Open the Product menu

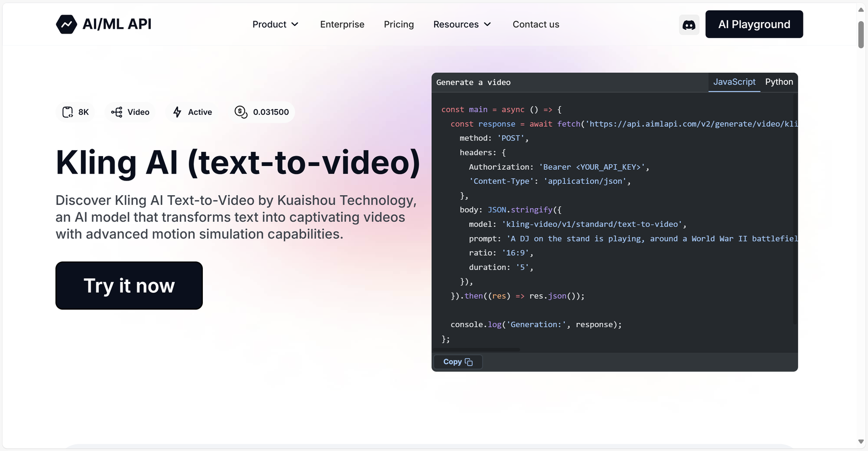[x=276, y=24]
